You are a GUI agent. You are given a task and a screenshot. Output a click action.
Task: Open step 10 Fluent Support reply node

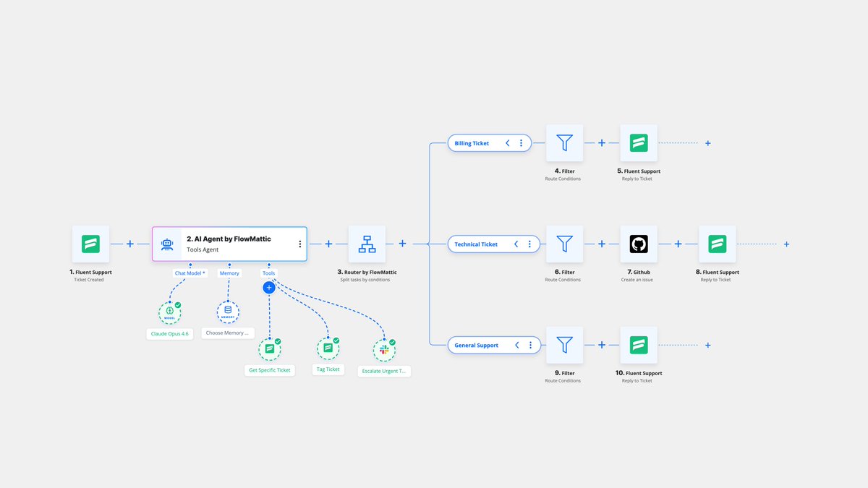(x=639, y=345)
